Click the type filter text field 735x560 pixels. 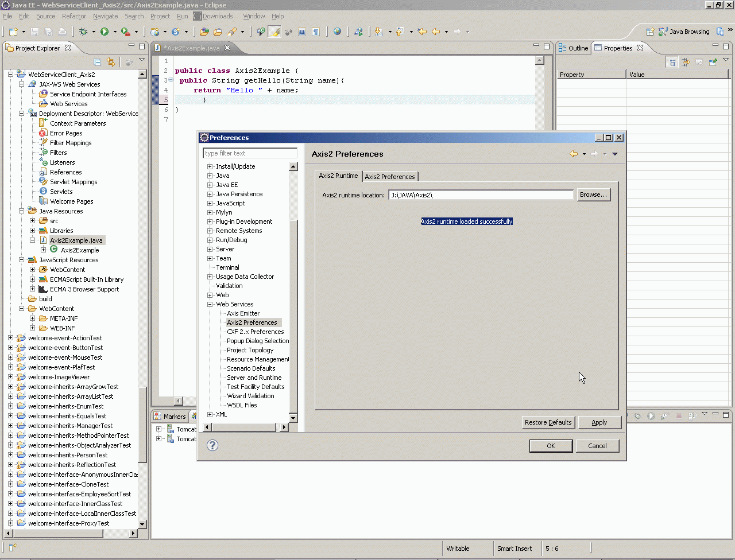click(250, 153)
